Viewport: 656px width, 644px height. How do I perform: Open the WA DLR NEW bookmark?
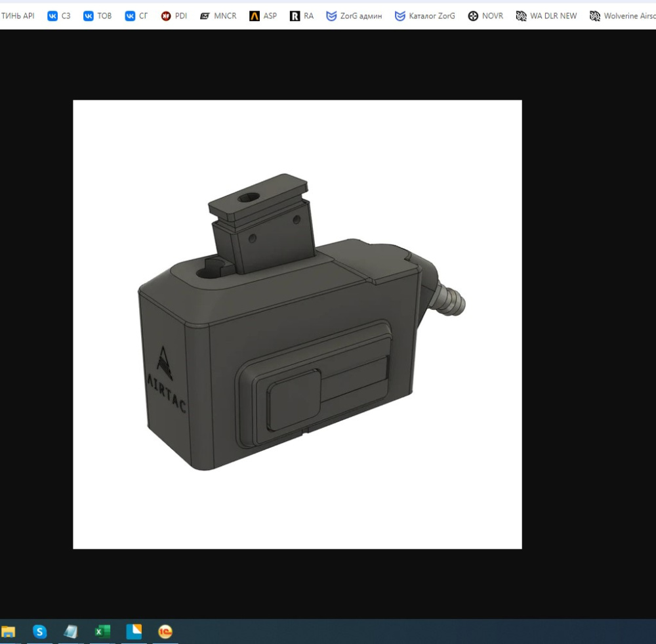(x=546, y=16)
